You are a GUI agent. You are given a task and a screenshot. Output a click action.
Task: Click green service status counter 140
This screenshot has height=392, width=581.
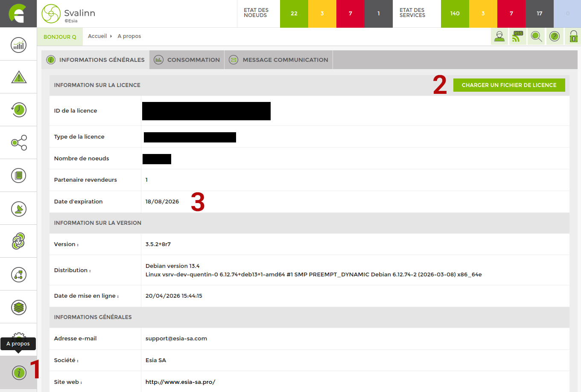(x=455, y=14)
